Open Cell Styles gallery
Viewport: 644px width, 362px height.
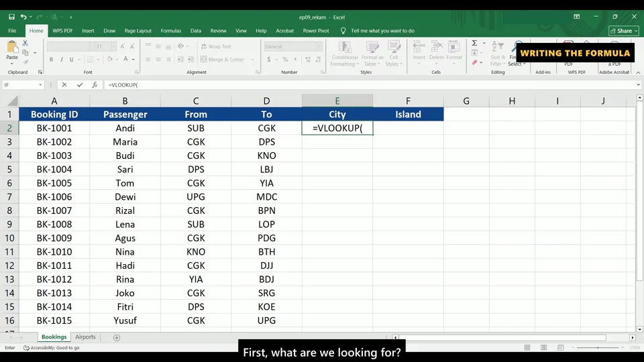[394, 54]
